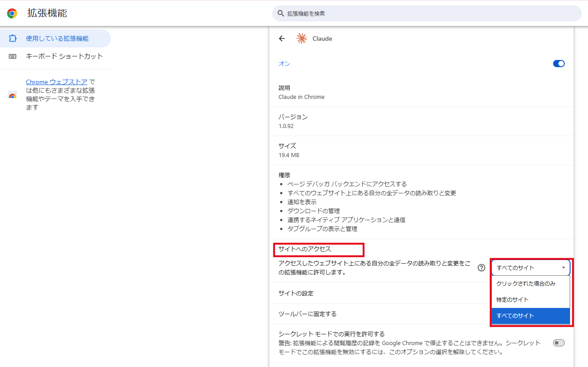Focus the 拡張機能を検索 search field
Viewport: 588px width, 367px height.
coord(427,13)
